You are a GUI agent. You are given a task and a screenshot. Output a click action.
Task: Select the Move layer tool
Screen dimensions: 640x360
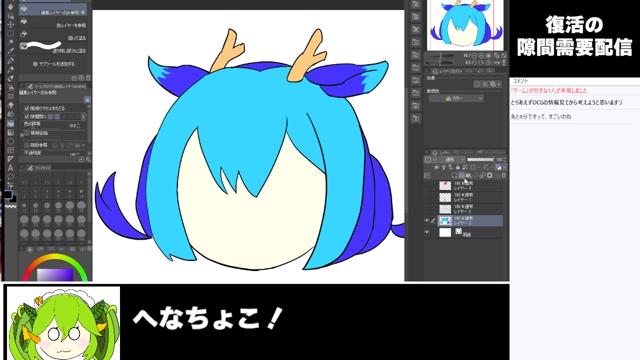(x=11, y=24)
